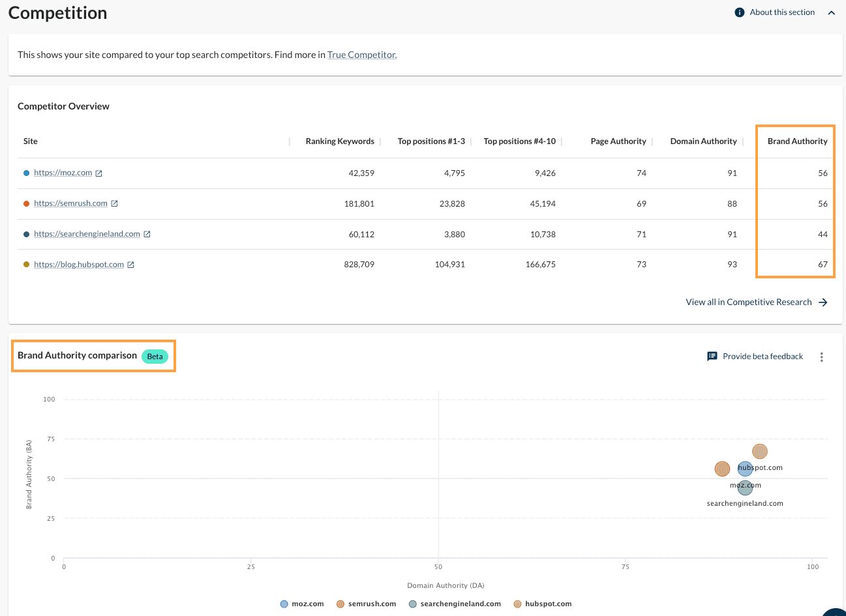The height and width of the screenshot is (616, 846).
Task: Open the https://moz.com site link
Action: [63, 173]
